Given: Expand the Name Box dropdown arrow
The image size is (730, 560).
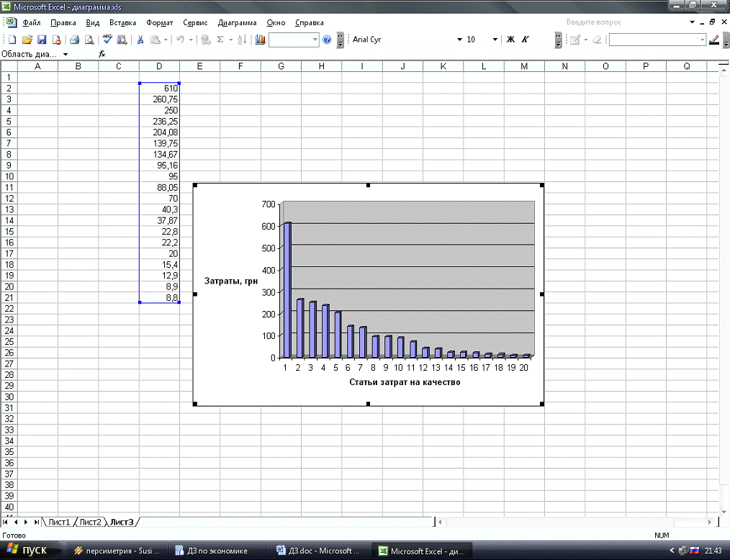Looking at the screenshot, I should point(66,54).
